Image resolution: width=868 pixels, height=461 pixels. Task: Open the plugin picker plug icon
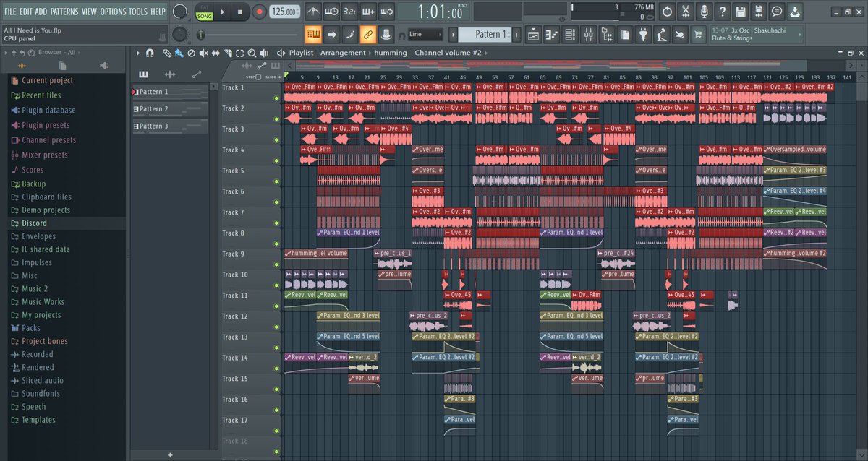[x=644, y=34]
